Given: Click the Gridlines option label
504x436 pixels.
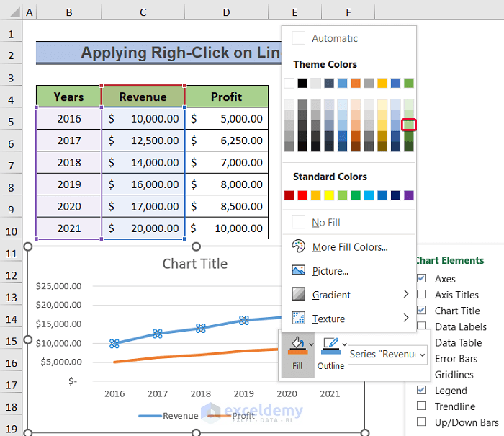Looking at the screenshot, I should (454, 375).
